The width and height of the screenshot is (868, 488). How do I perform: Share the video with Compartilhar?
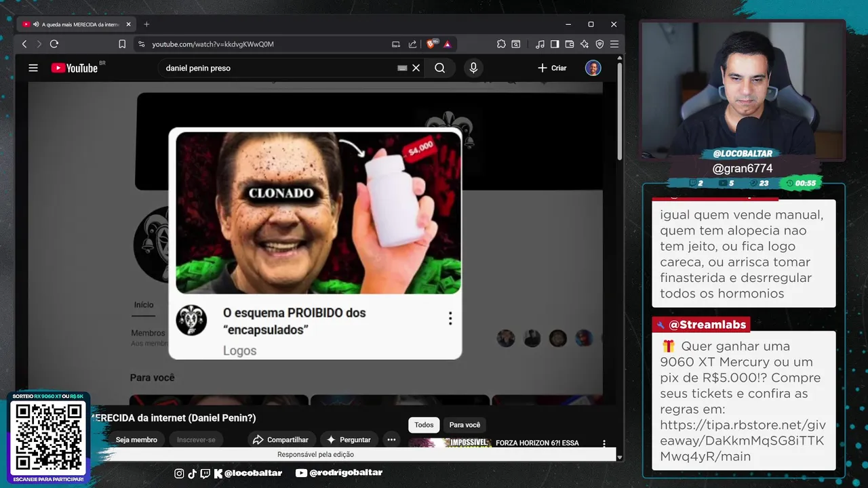(281, 440)
